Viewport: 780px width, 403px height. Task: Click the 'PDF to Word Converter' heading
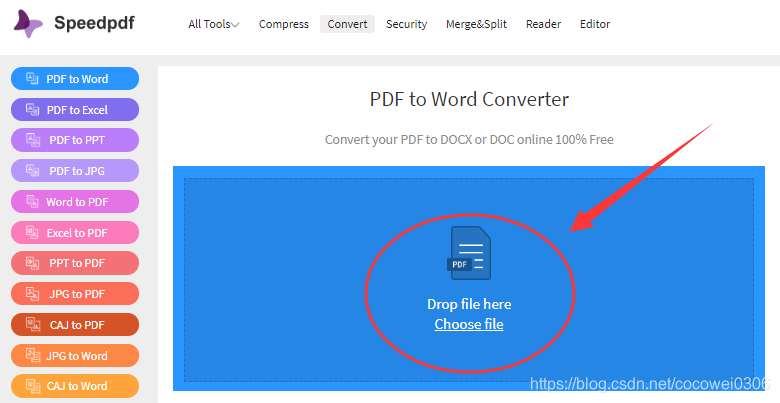pyautogui.click(x=469, y=99)
